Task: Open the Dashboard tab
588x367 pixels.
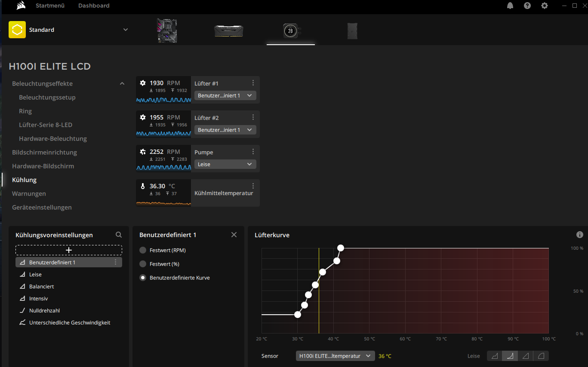Action: (94, 6)
